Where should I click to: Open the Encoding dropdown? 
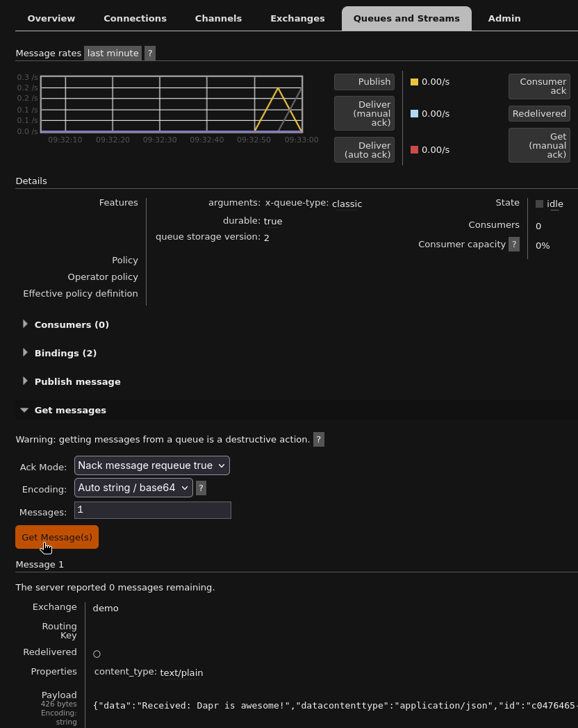[x=133, y=488]
